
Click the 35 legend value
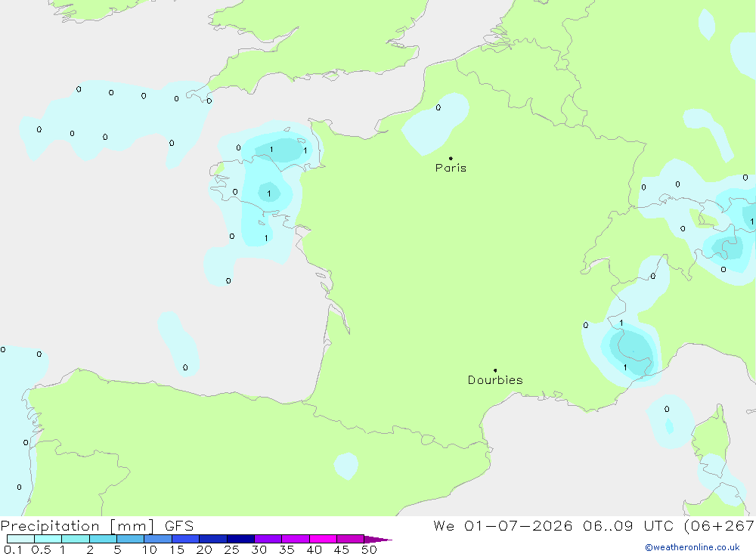(x=287, y=549)
